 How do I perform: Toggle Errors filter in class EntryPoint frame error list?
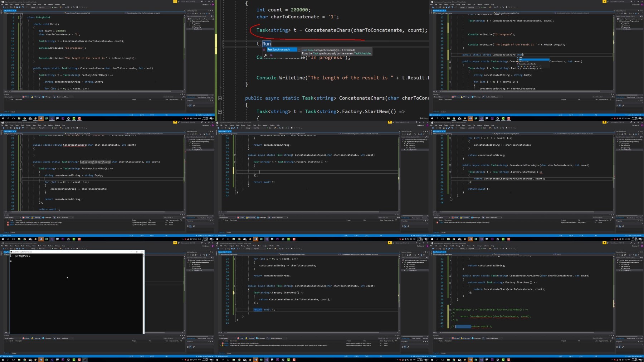coord(26,97)
